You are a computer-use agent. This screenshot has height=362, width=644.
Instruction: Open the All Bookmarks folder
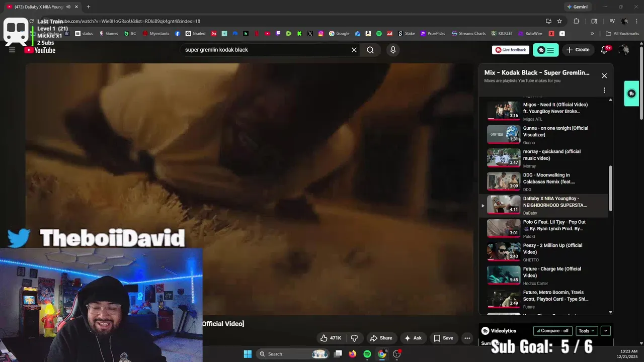point(622,34)
